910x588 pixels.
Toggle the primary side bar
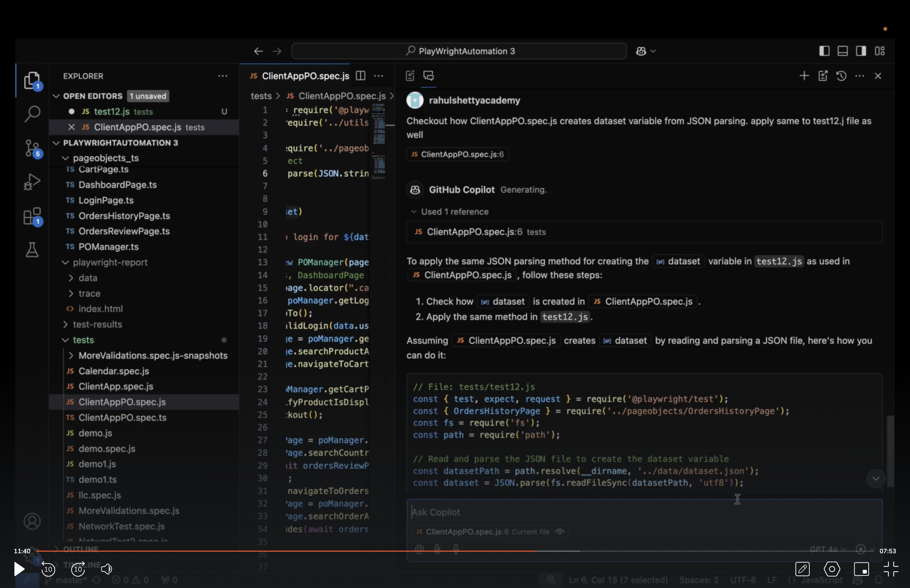coord(824,51)
